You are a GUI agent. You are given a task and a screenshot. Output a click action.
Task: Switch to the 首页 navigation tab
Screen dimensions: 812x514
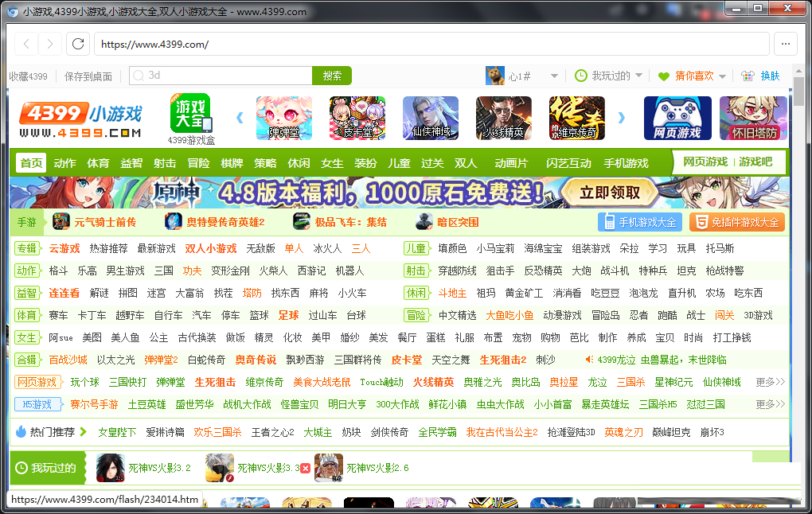point(30,162)
